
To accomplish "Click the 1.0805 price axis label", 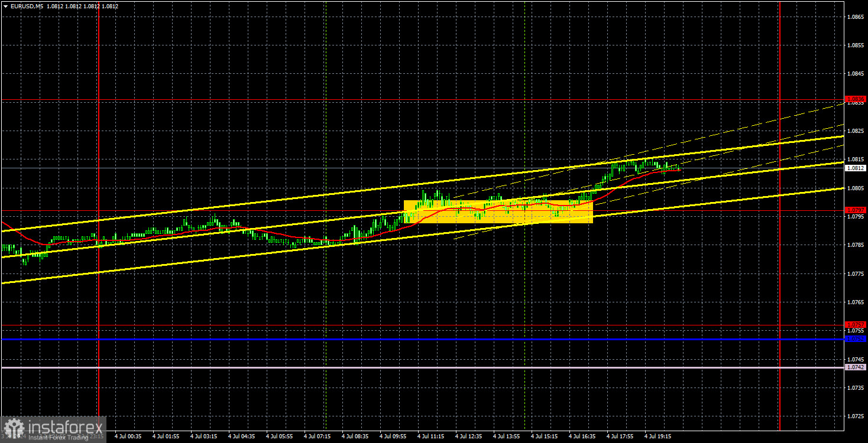I will tap(856, 188).
